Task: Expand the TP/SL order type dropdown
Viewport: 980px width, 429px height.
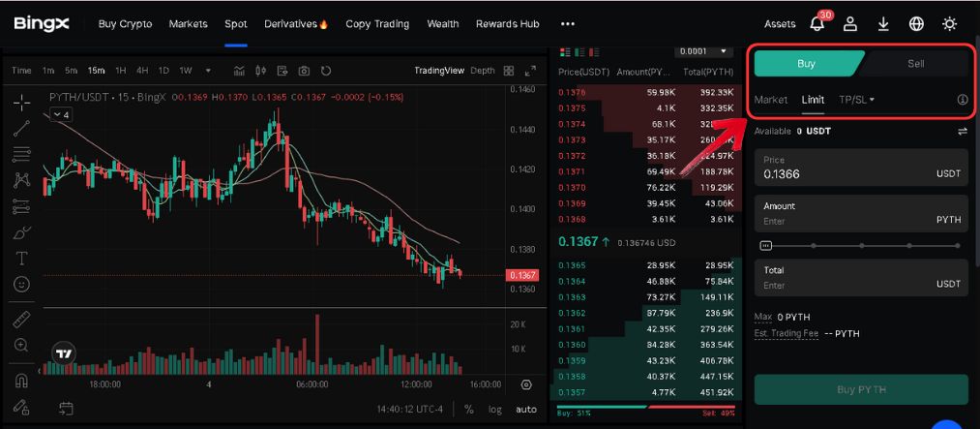Action: [856, 100]
